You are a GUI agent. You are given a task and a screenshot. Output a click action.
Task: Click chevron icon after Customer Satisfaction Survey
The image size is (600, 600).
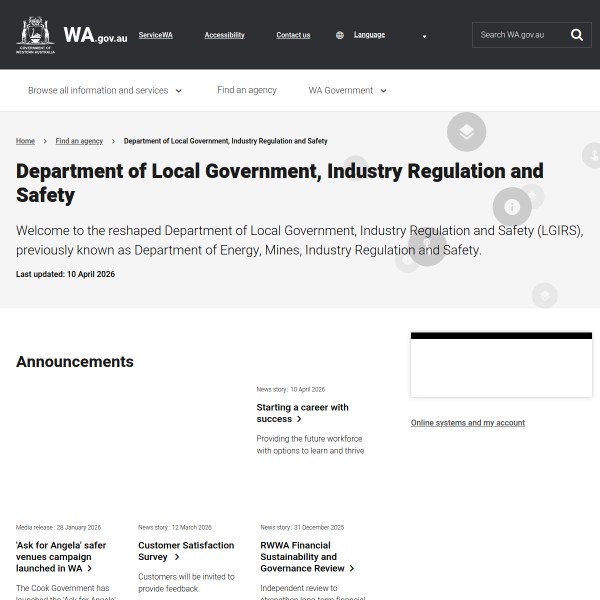point(177,557)
